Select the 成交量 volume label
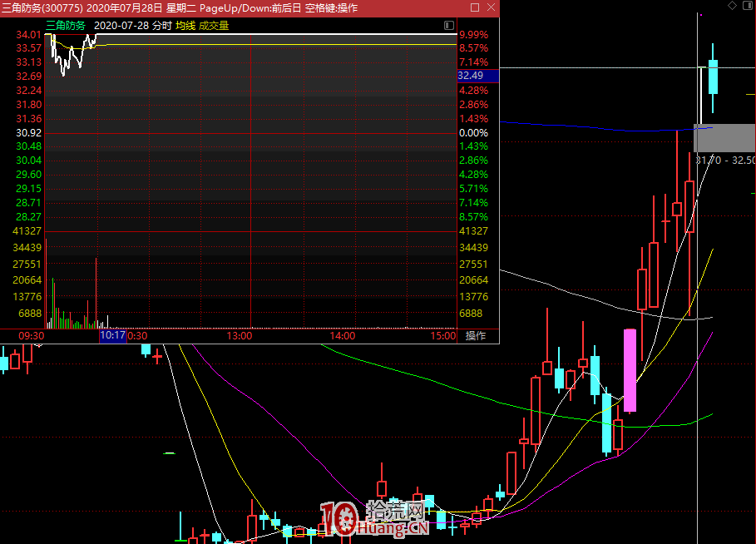 click(214, 26)
